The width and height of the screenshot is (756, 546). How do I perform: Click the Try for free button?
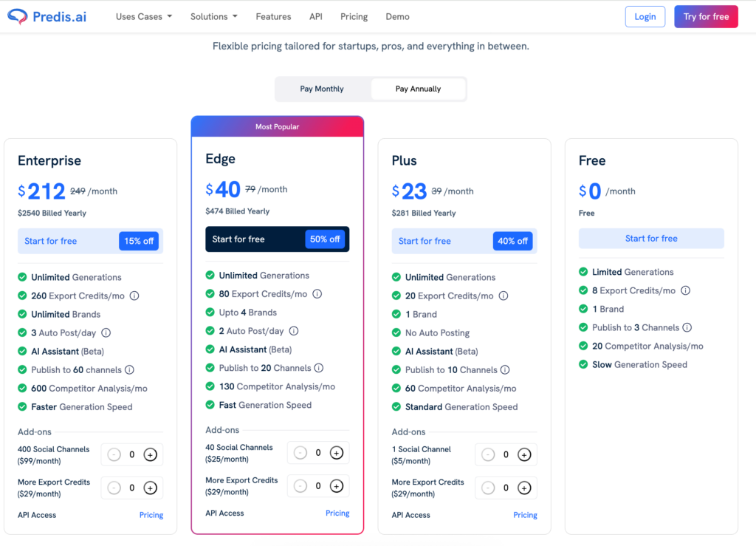click(706, 17)
